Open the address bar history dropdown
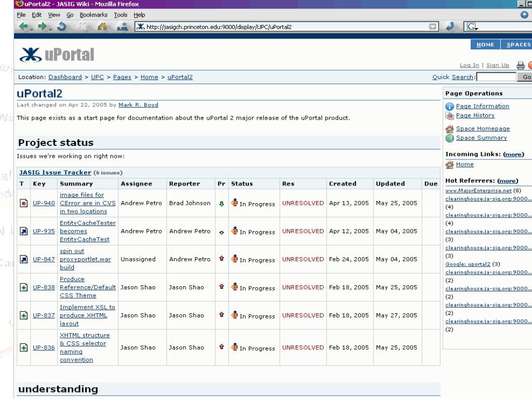The height and width of the screenshot is (399, 532). [433, 26]
